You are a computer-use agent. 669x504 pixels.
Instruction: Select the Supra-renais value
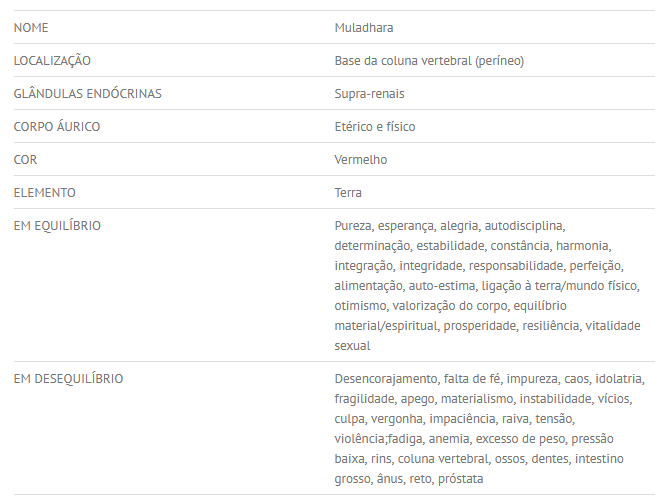pyautogui.click(x=369, y=94)
